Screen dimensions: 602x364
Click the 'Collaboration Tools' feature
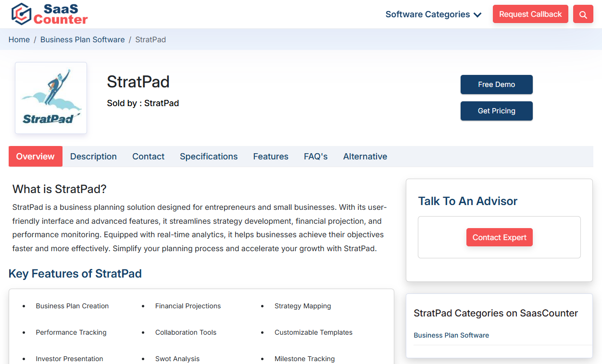tap(186, 332)
